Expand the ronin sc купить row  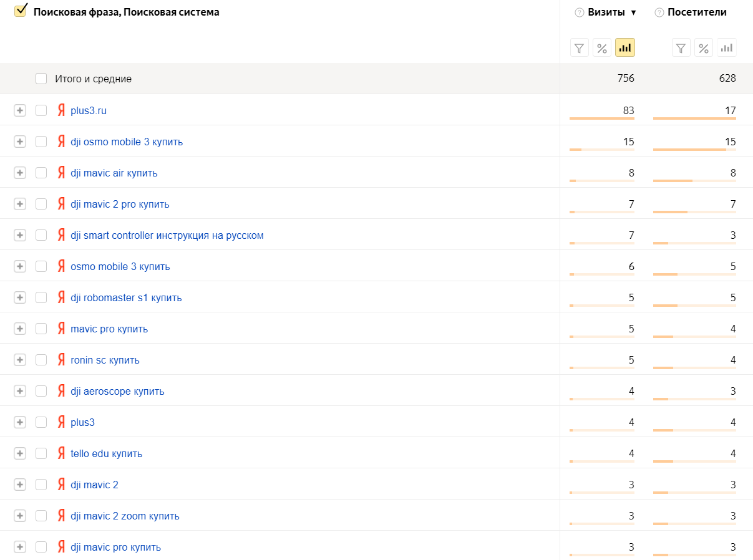coord(20,360)
